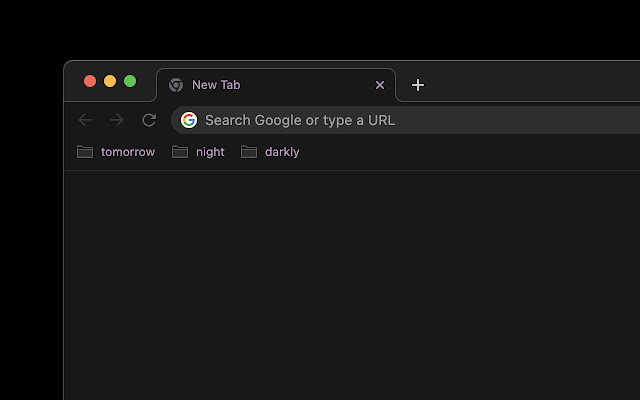This screenshot has height=400, width=640.
Task: Click the green maximize window button
Action: pos(130,81)
